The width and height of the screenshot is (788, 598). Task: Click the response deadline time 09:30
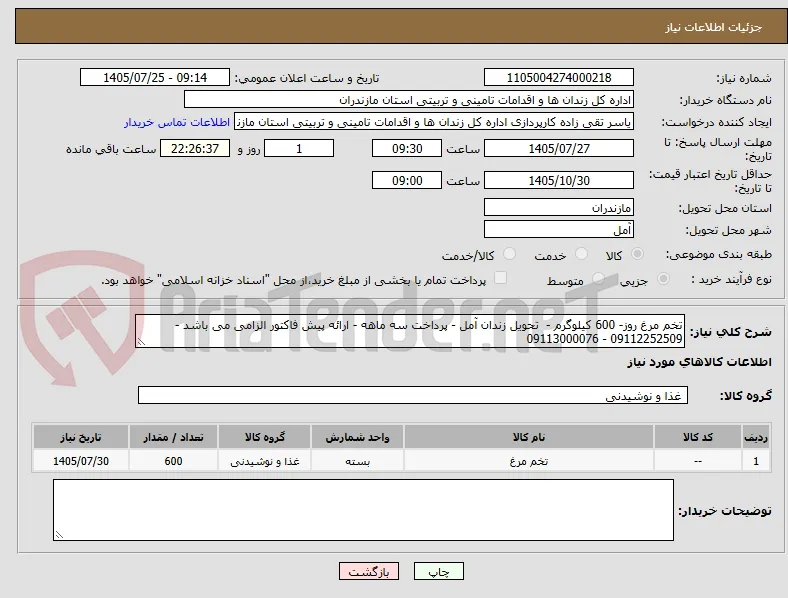[407, 149]
